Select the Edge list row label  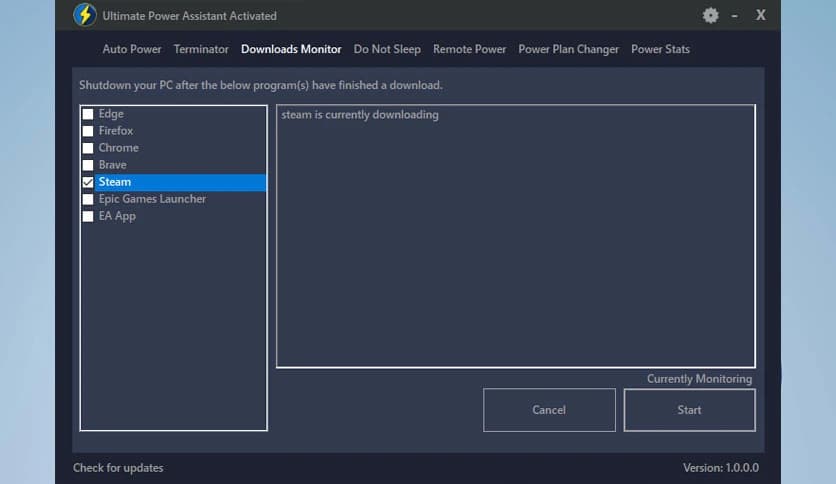(x=111, y=114)
